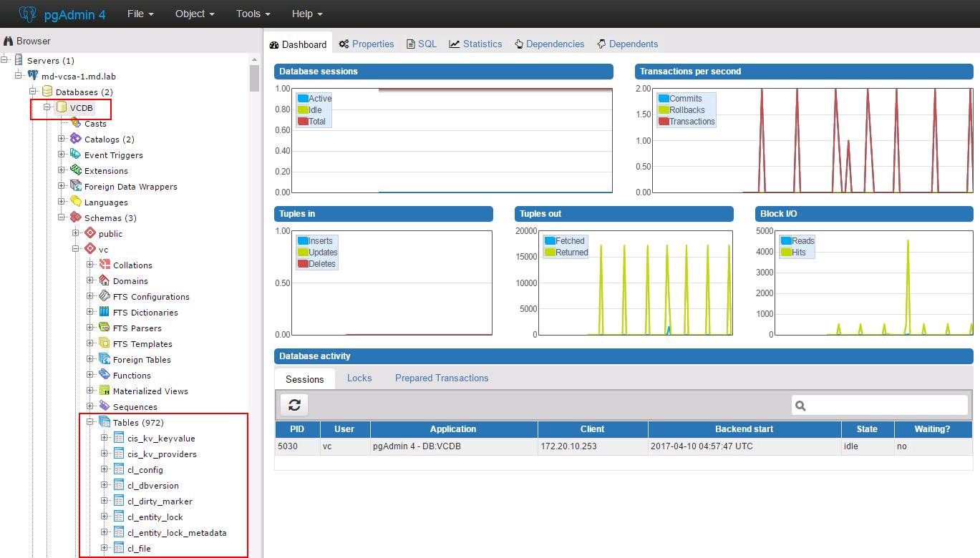Viewport: 980px width, 558px height.
Task: Switch to the Locks tab
Action: [x=359, y=378]
